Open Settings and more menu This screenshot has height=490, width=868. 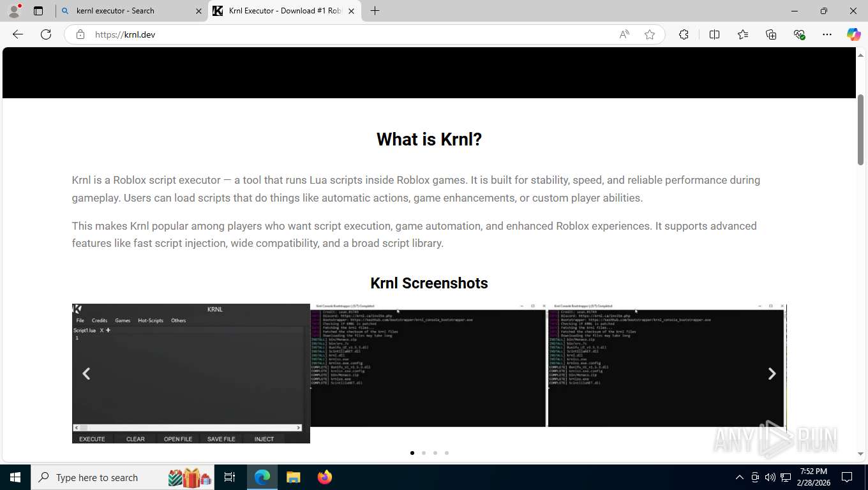pos(827,34)
